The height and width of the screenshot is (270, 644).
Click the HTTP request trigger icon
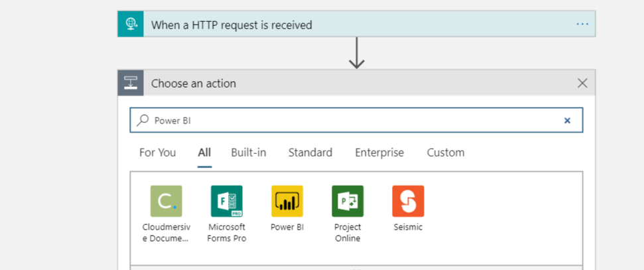click(131, 25)
